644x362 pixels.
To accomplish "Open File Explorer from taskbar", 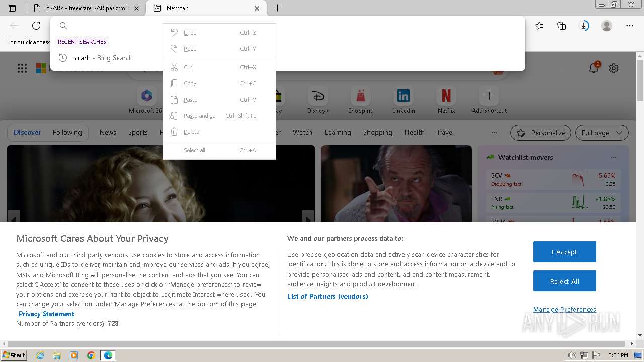I will click(x=57, y=355).
